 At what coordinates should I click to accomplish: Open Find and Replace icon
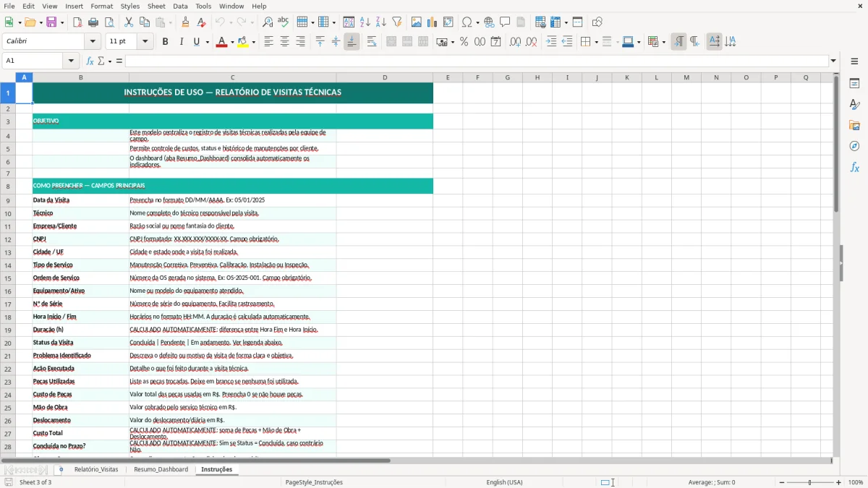[x=268, y=22]
